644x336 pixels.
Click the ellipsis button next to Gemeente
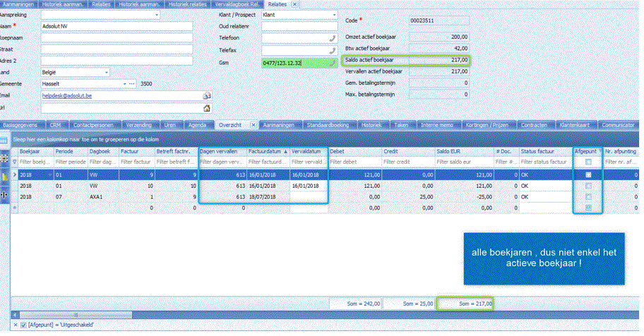[131, 83]
